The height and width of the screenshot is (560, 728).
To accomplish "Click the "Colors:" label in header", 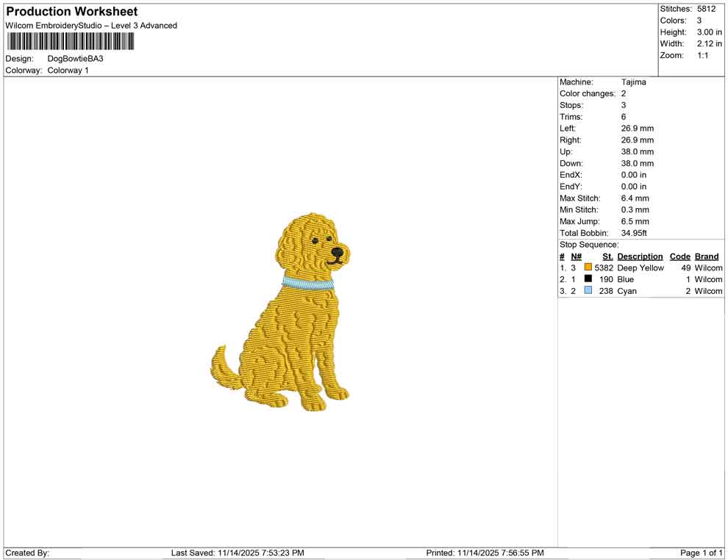I will (673, 21).
